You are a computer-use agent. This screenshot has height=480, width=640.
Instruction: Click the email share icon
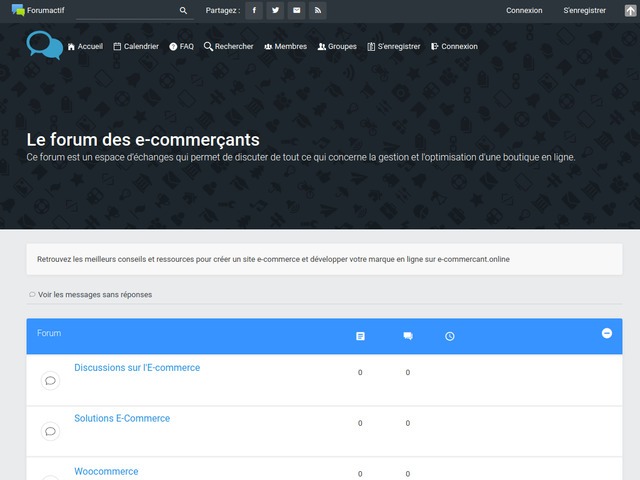pos(296,10)
